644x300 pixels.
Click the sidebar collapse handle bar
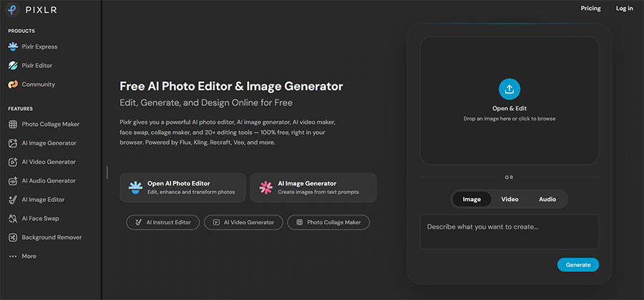pyautogui.click(x=107, y=172)
